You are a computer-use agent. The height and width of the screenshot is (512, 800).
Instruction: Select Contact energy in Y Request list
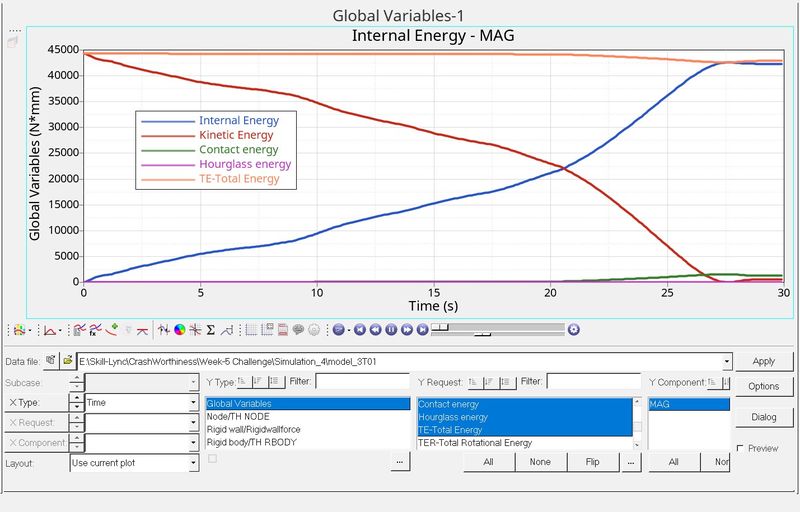tap(524, 404)
